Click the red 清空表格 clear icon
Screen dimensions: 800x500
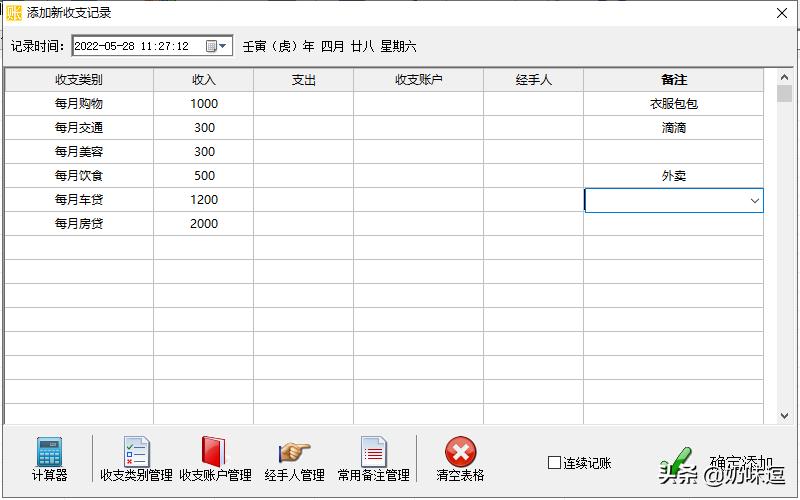(x=460, y=452)
